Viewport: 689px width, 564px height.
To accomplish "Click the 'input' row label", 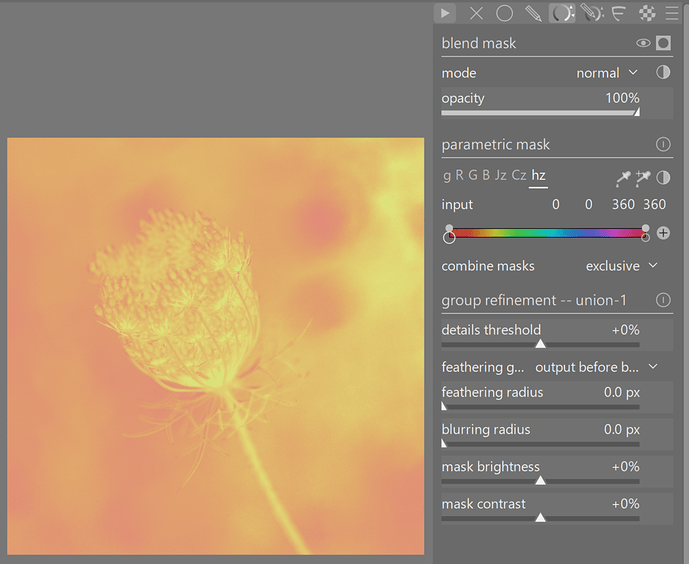I will (457, 205).
